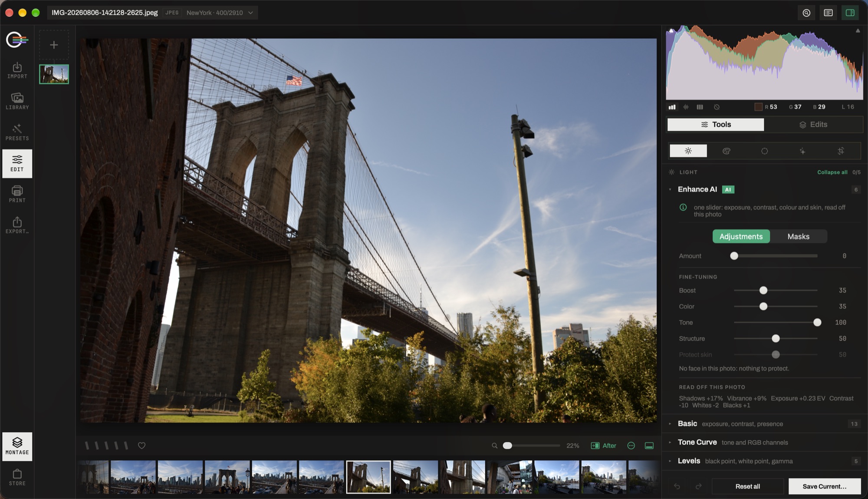Set the fifth rating mark
Viewport: 868px width, 499px height.
126,446
